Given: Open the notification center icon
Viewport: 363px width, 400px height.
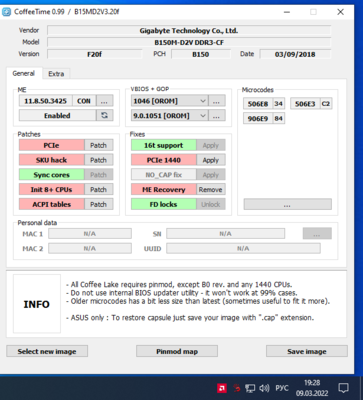Looking at the screenshot, I should [343, 388].
